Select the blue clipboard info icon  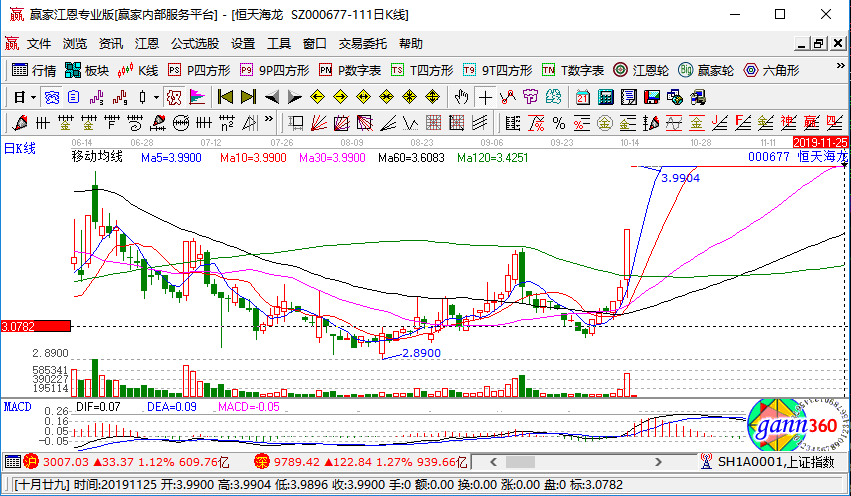coord(73,98)
